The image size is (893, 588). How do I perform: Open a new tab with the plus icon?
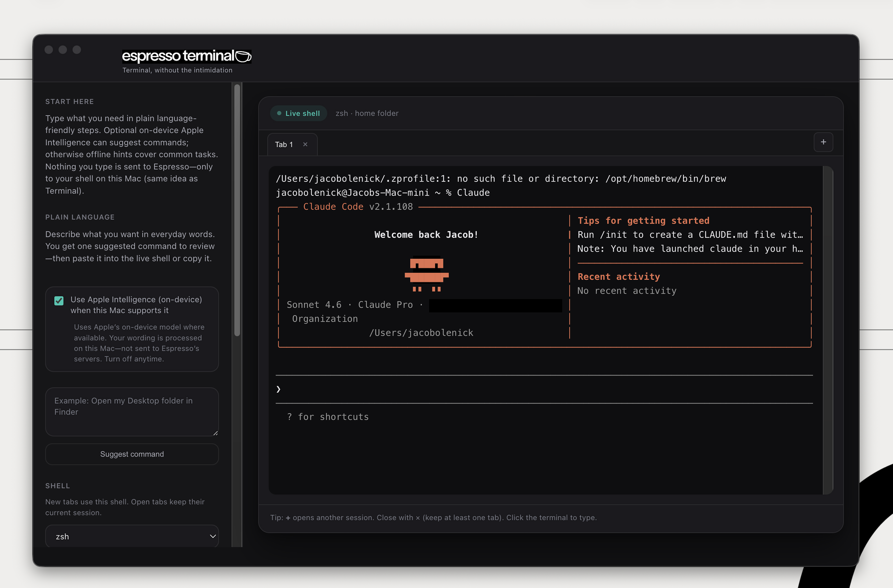pos(824,142)
